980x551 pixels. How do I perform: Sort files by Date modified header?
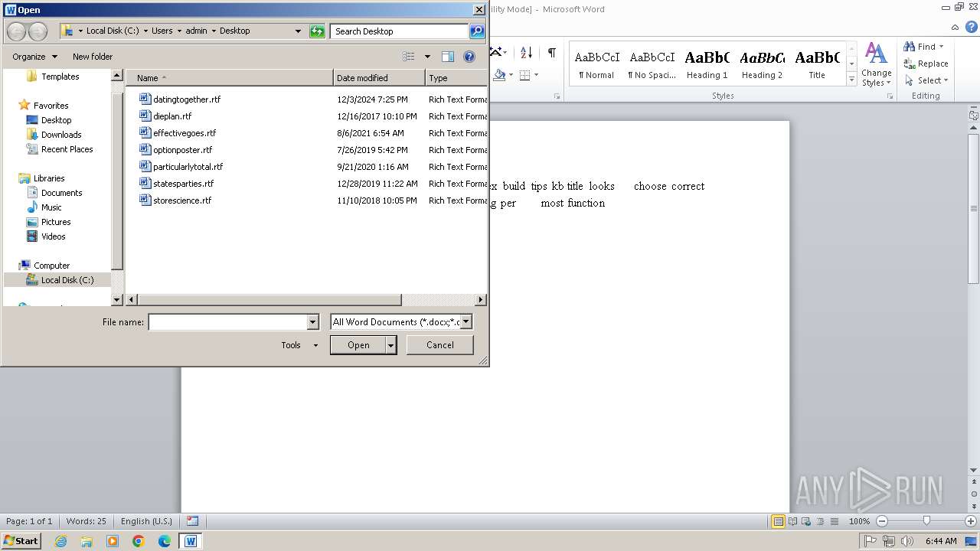pyautogui.click(x=379, y=78)
